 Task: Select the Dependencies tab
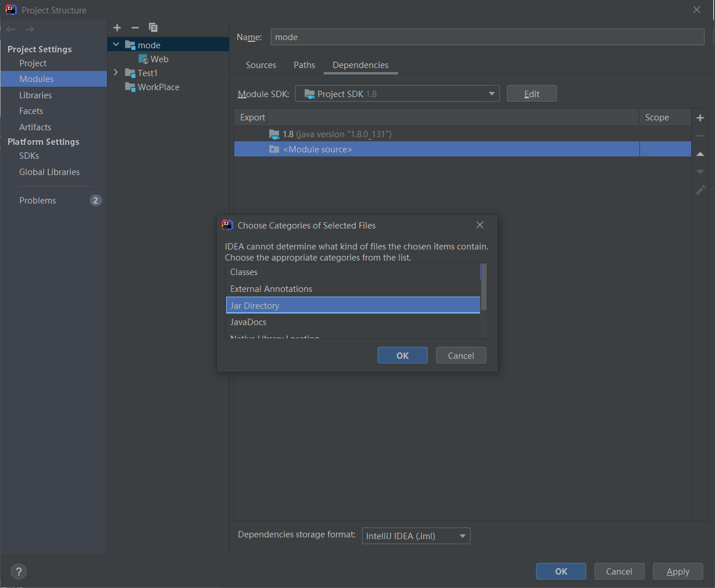[360, 65]
